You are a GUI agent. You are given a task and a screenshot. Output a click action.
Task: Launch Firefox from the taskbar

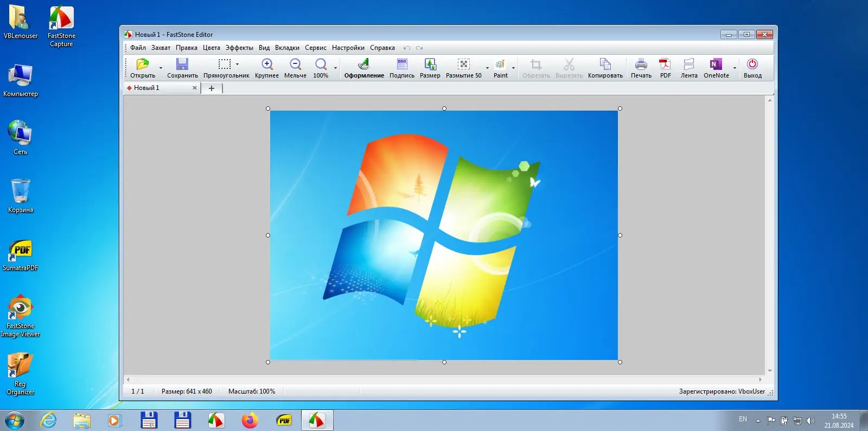pos(250,420)
